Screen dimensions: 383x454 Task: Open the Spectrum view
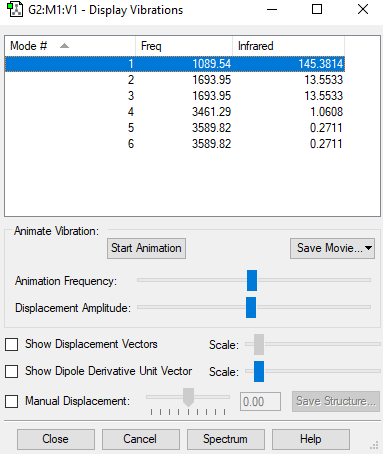[x=226, y=439]
